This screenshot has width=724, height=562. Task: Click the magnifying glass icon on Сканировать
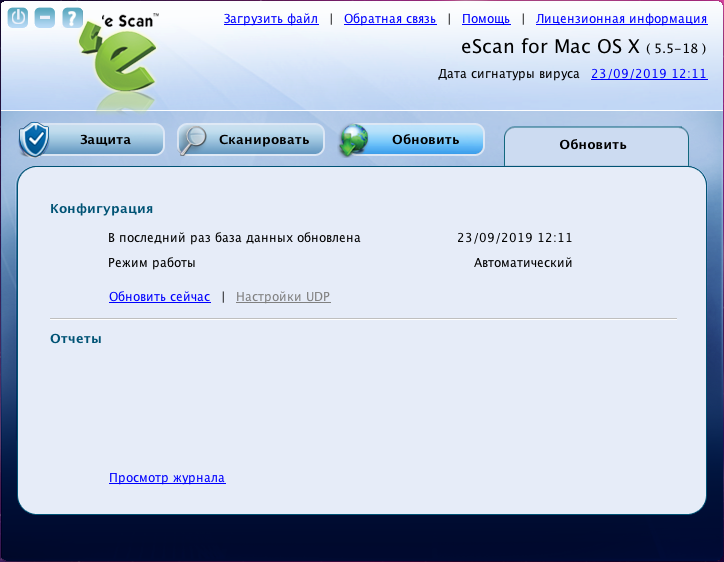coord(193,139)
